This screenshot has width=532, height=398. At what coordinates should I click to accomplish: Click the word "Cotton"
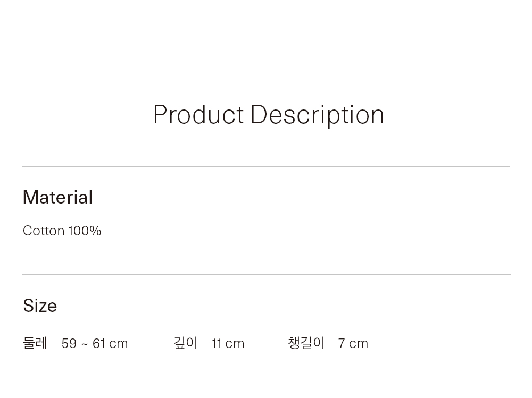coord(44,231)
